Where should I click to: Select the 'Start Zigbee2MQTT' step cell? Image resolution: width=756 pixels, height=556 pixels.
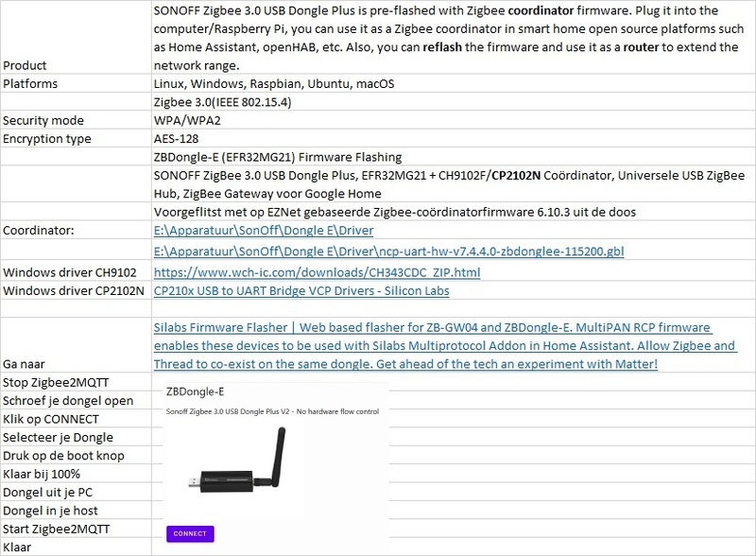tap(76, 529)
